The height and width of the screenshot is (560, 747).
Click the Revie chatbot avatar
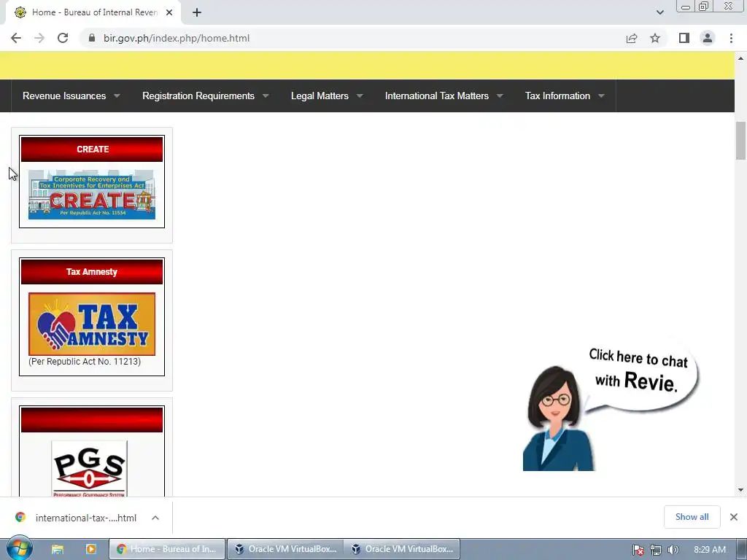(558, 418)
